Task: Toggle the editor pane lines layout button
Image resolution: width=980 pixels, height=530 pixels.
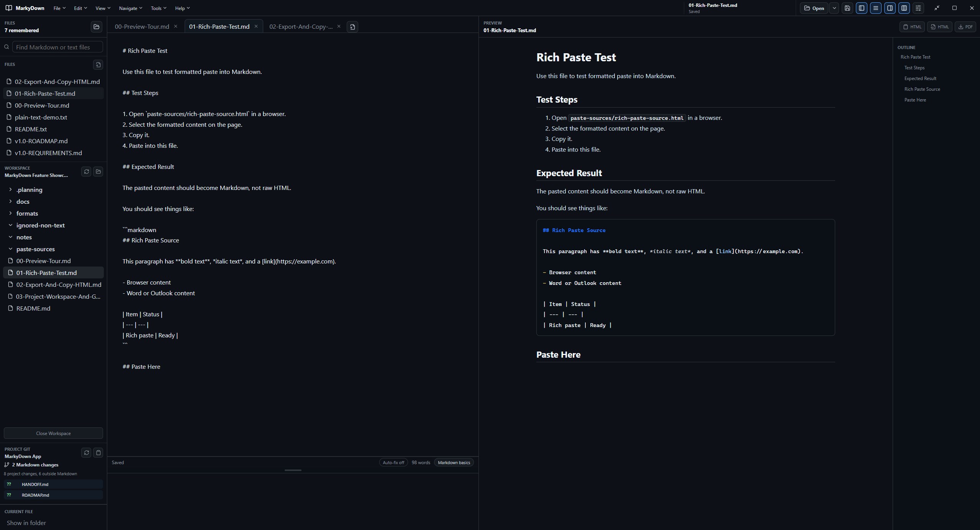Action: [x=876, y=8]
